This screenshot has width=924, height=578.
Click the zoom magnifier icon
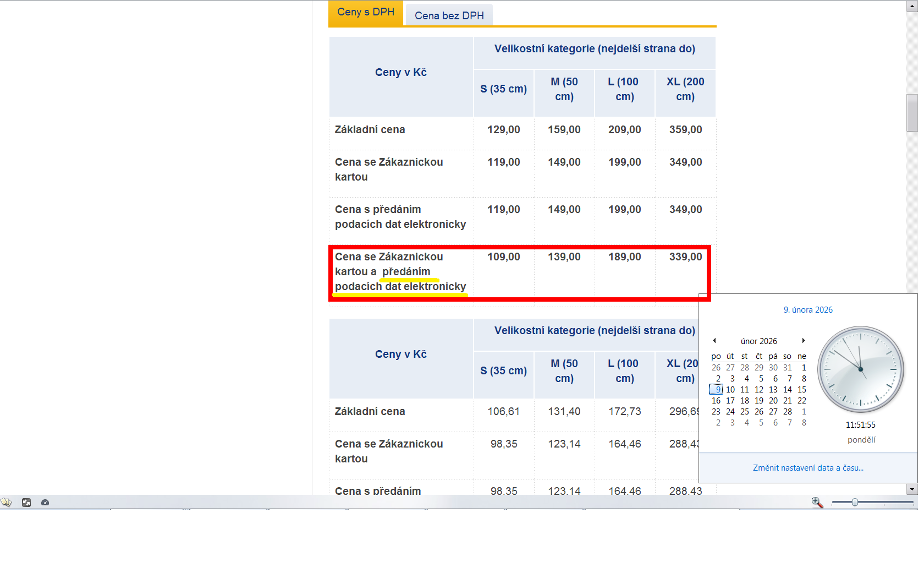point(817,502)
